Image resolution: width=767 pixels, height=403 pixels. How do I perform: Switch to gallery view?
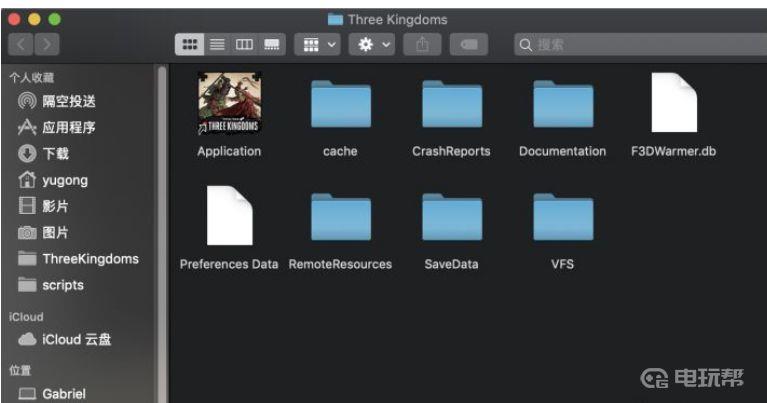[272, 45]
